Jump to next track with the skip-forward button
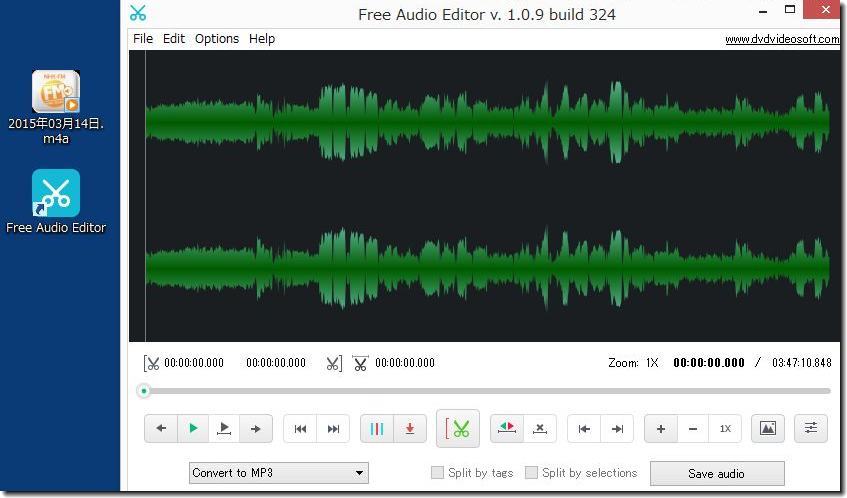This screenshot has width=847, height=498. click(333, 429)
